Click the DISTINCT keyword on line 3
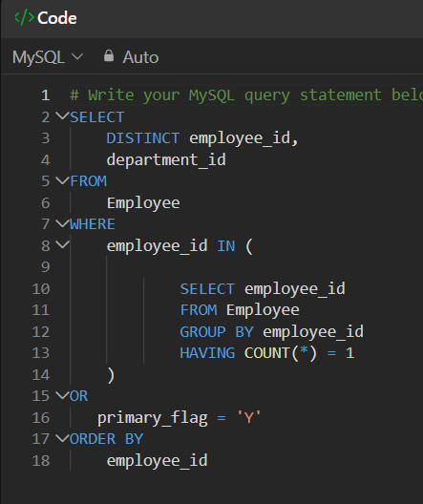 click(x=142, y=138)
